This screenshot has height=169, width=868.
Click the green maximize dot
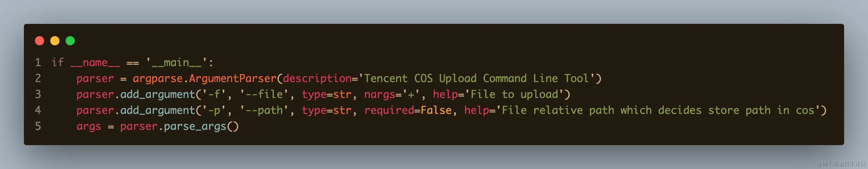(70, 41)
